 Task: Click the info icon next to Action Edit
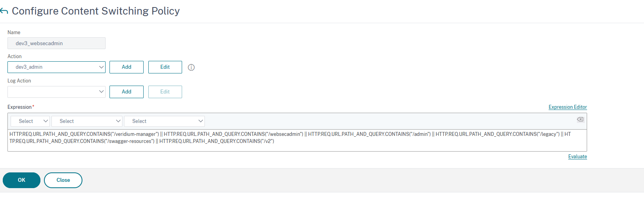[x=191, y=68]
